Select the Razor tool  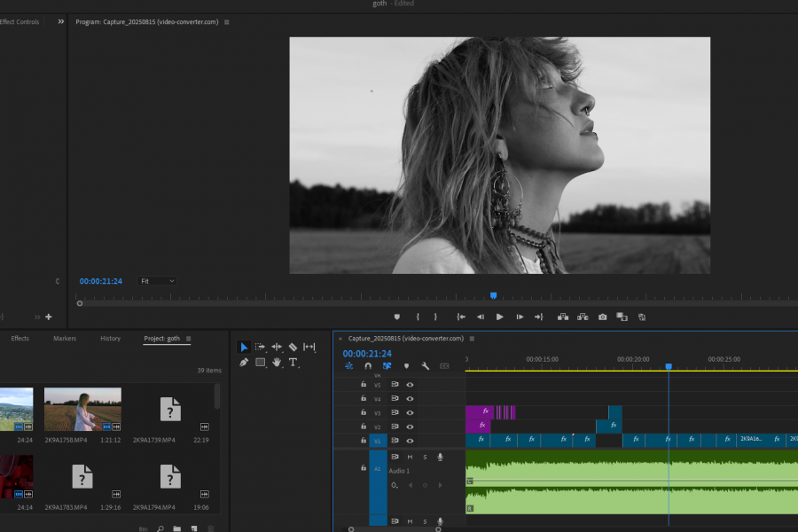point(293,347)
